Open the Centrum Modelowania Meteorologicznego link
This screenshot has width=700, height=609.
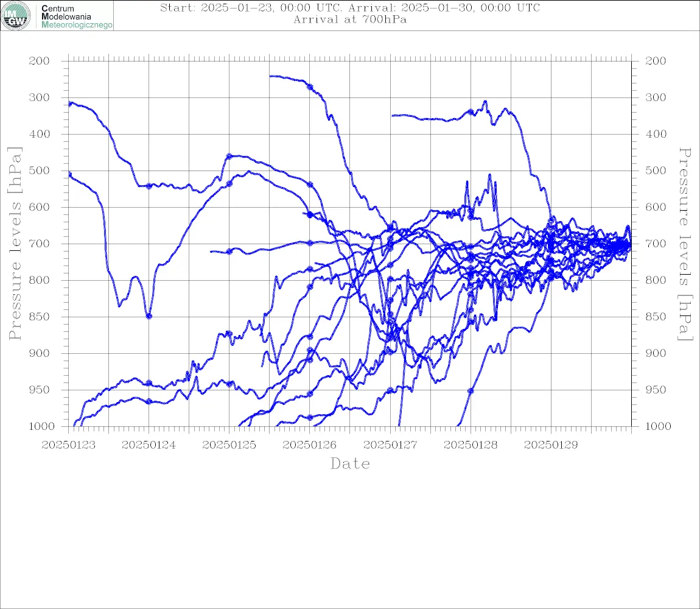[76, 16]
